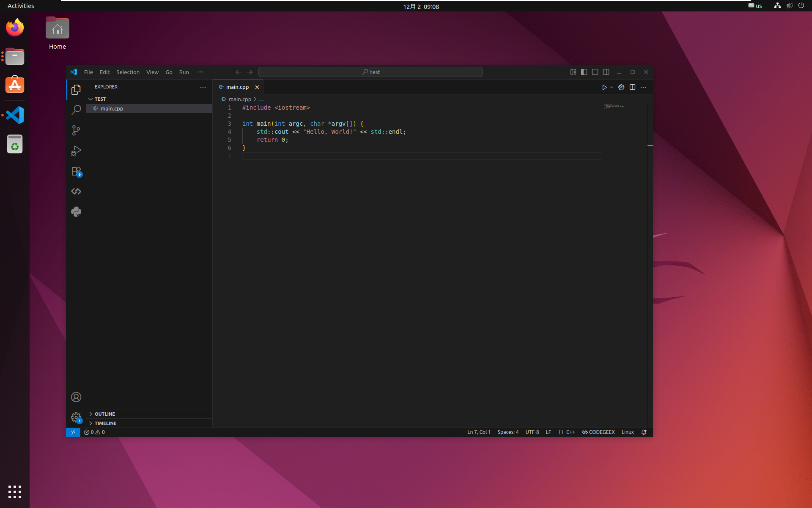Click the Manage gear icon
812x508 pixels.
76,417
